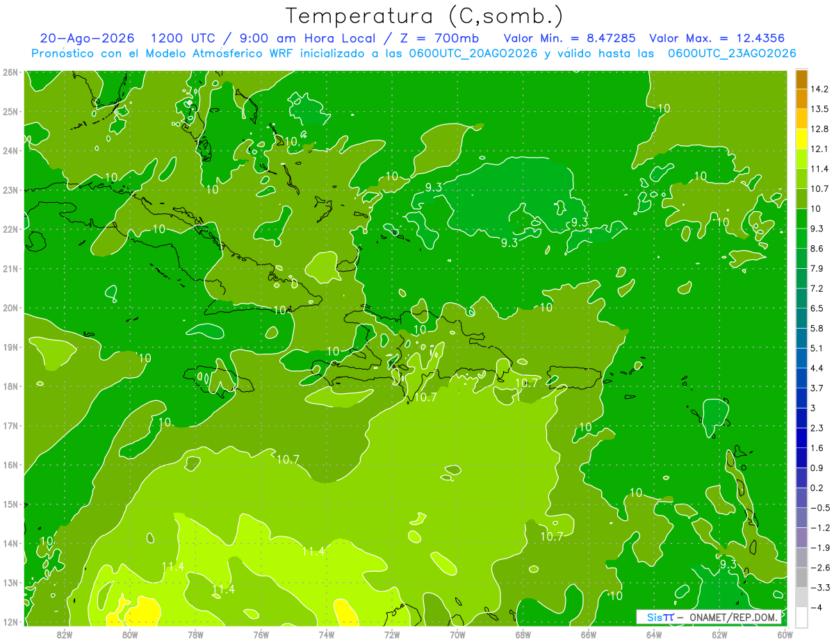The height and width of the screenshot is (644, 834).
Task: Click the '66W' longitude label
Action: point(589,634)
